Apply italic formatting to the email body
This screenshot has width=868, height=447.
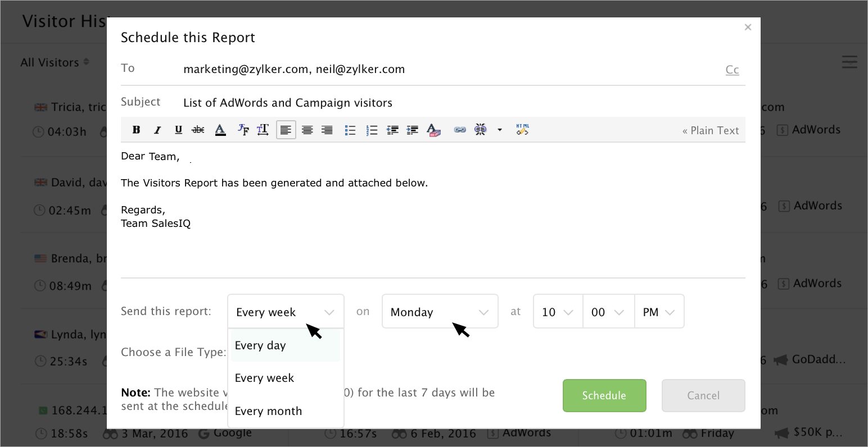pos(157,130)
